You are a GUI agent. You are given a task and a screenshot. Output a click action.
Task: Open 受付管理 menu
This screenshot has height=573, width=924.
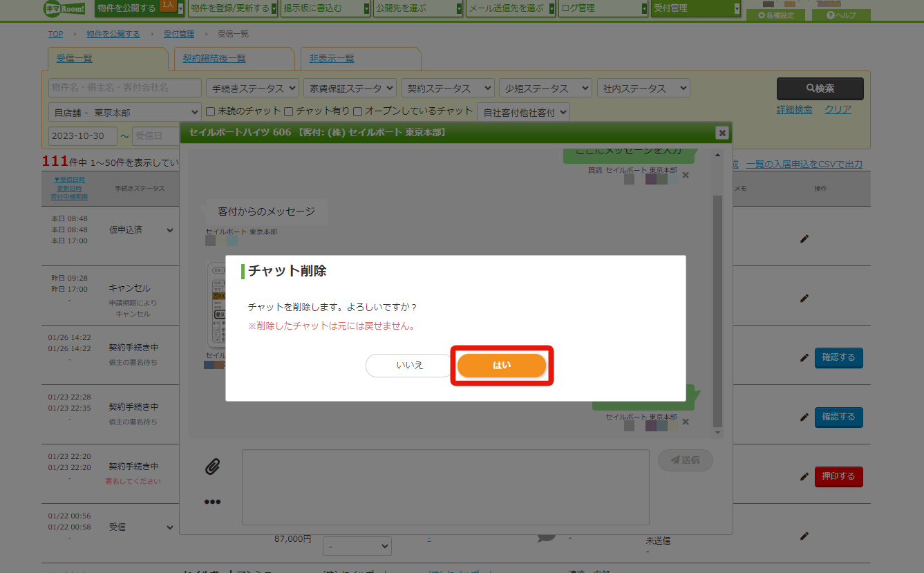(x=696, y=8)
